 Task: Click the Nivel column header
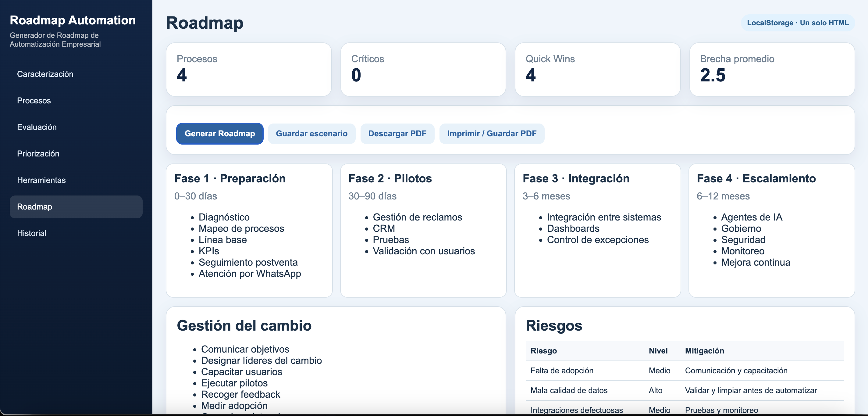pos(658,351)
